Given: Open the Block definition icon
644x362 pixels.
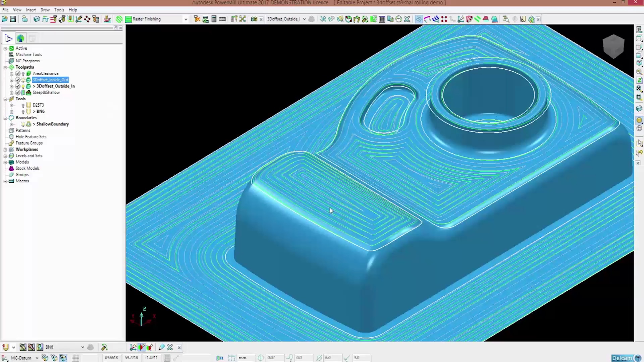Looking at the screenshot, I should (x=37, y=19).
